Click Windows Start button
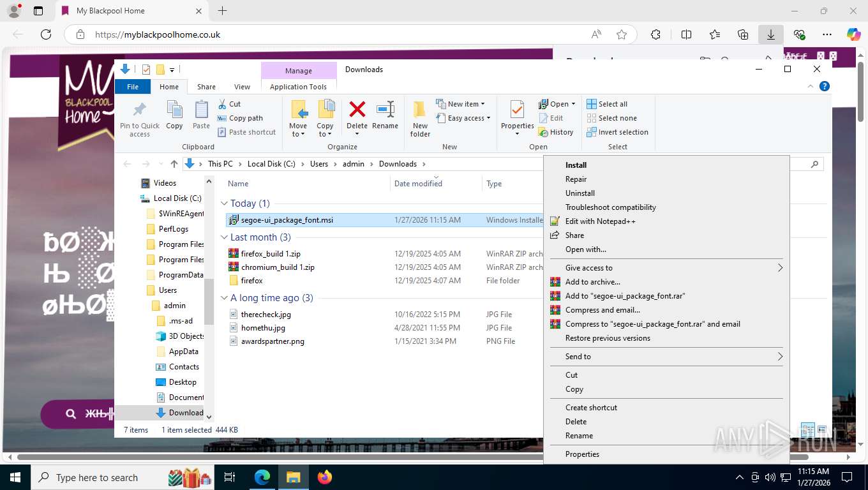 coord(15,477)
